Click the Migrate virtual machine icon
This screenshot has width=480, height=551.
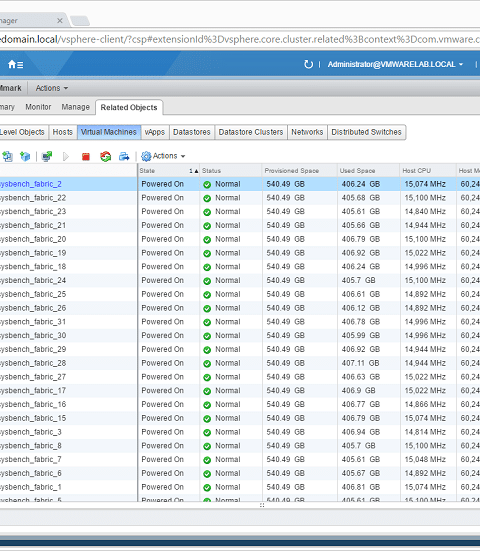[x=124, y=156]
